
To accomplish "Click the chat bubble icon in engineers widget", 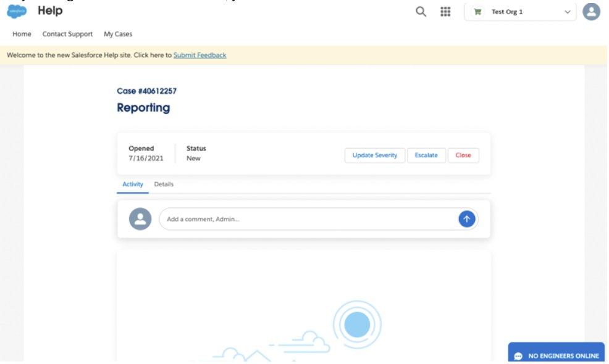I will pos(518,356).
